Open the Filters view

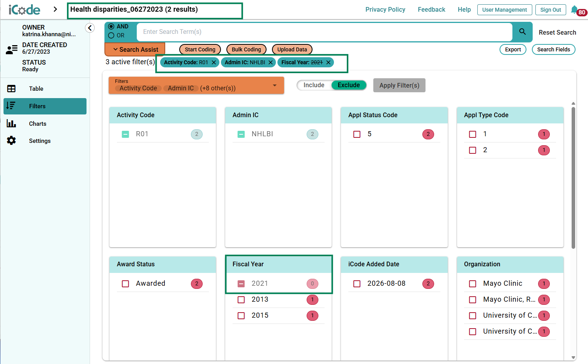tap(45, 106)
